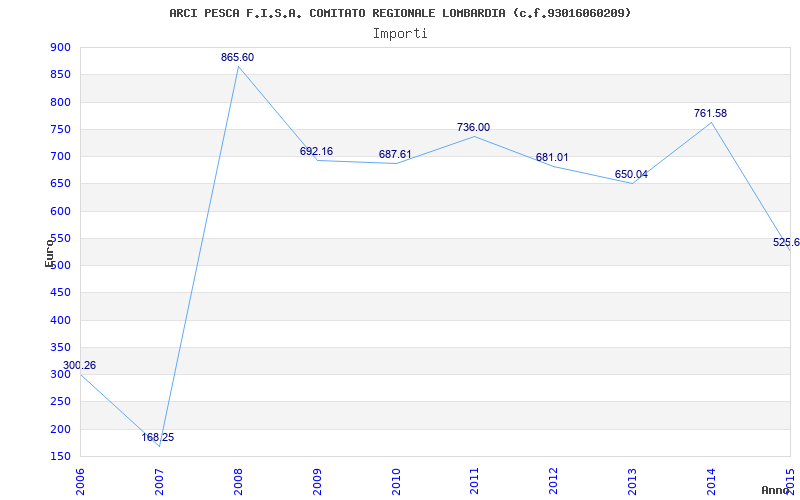The width and height of the screenshot is (800, 500).
Task: Click the x-axis year 2007
Action: coord(158,482)
